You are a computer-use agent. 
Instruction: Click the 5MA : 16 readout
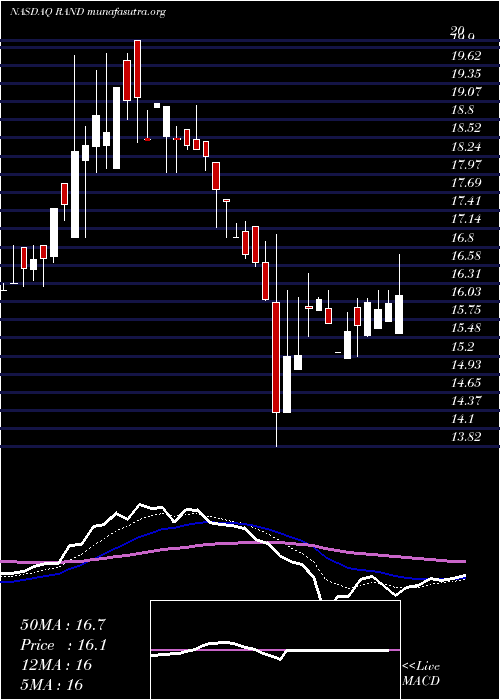[x=52, y=685]
